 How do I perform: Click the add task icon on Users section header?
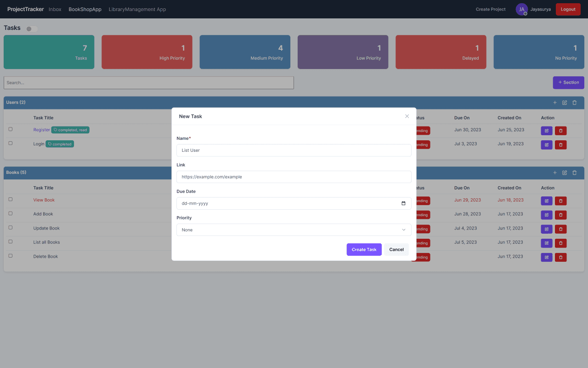[554, 102]
